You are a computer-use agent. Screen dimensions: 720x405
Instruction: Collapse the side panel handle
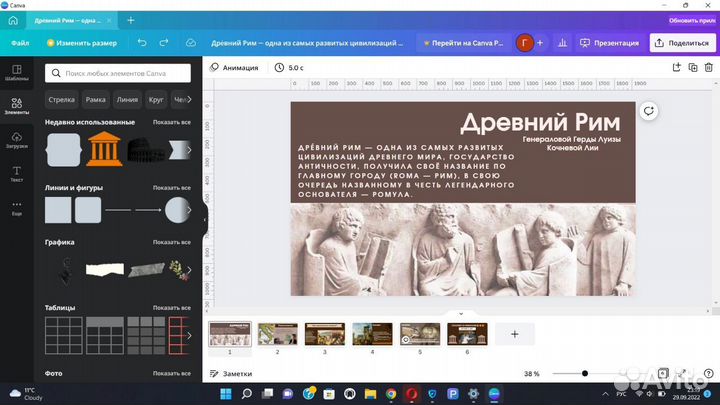coord(205,219)
